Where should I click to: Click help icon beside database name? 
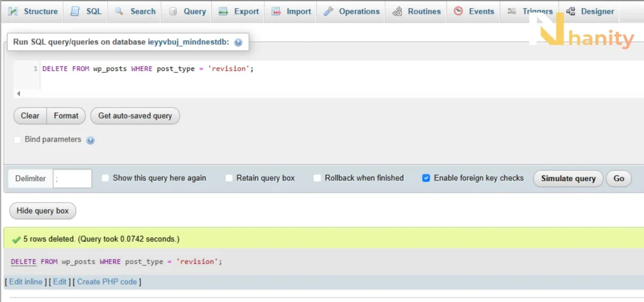point(238,42)
